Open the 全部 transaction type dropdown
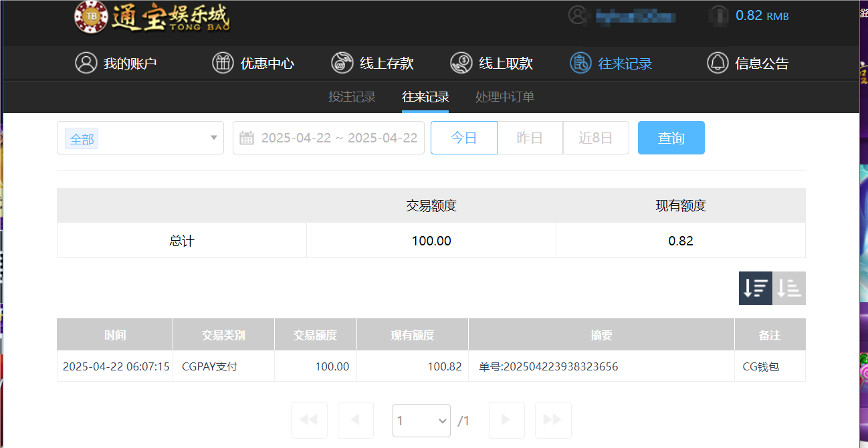This screenshot has height=448, width=868. click(140, 138)
